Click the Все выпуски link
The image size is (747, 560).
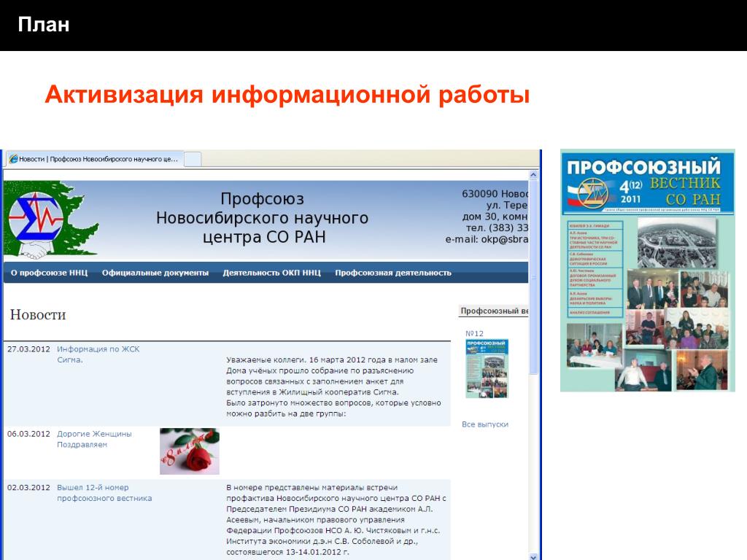pyautogui.click(x=485, y=424)
